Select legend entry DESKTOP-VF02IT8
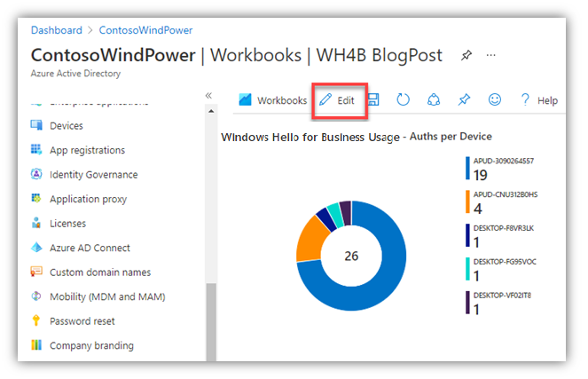Viewport: 588px width, 379px height. pyautogui.click(x=498, y=303)
